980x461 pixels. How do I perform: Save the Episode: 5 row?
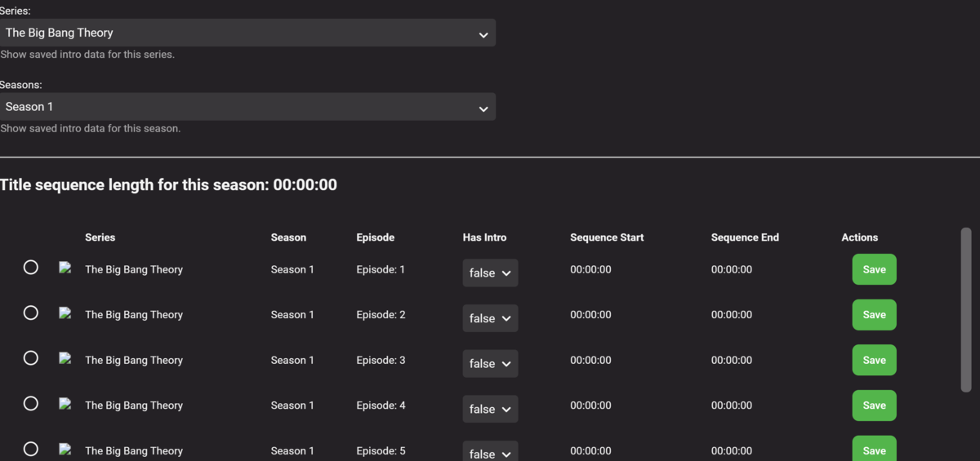pyautogui.click(x=874, y=448)
